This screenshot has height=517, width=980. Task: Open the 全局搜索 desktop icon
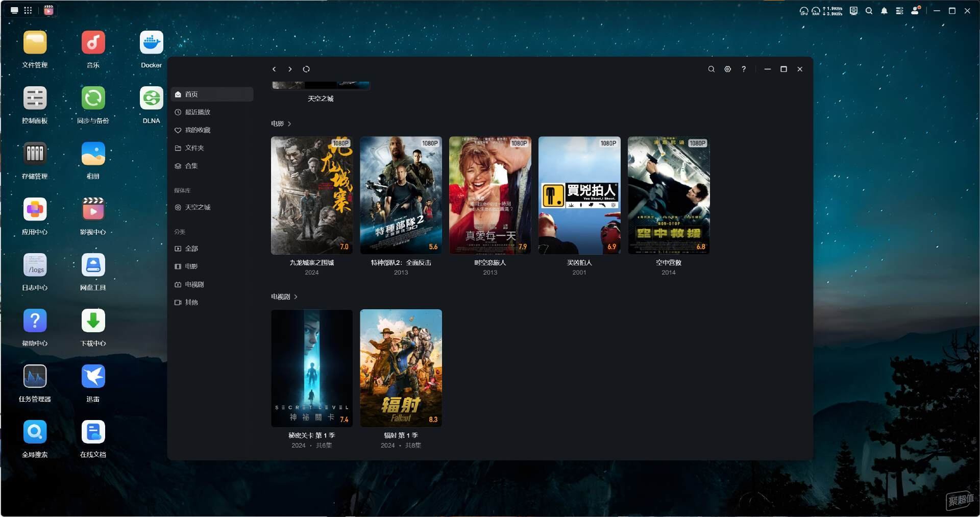click(35, 432)
